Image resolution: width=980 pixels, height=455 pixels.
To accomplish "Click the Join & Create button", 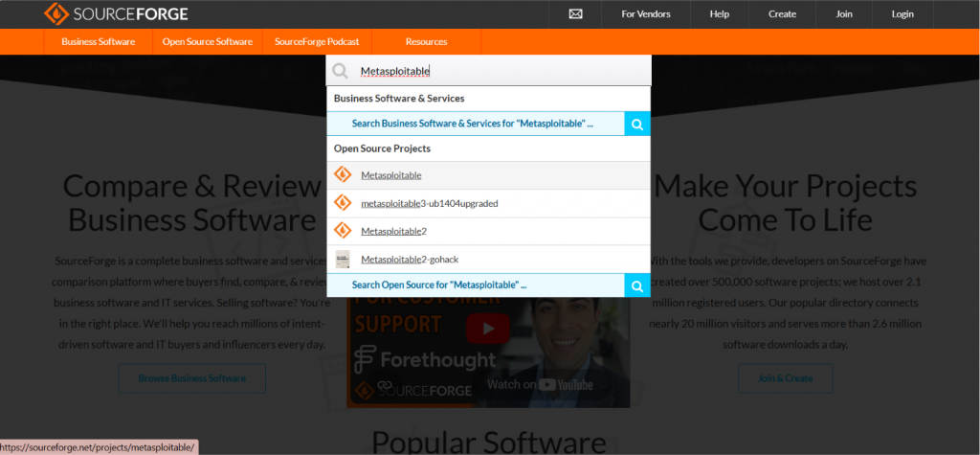I will pyautogui.click(x=786, y=378).
